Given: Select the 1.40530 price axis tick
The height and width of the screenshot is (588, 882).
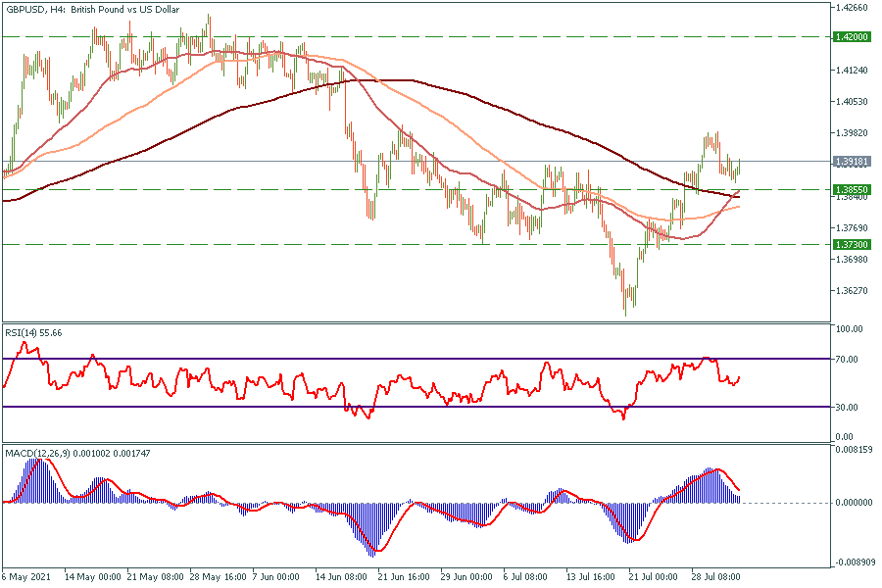Looking at the screenshot, I should [x=851, y=102].
